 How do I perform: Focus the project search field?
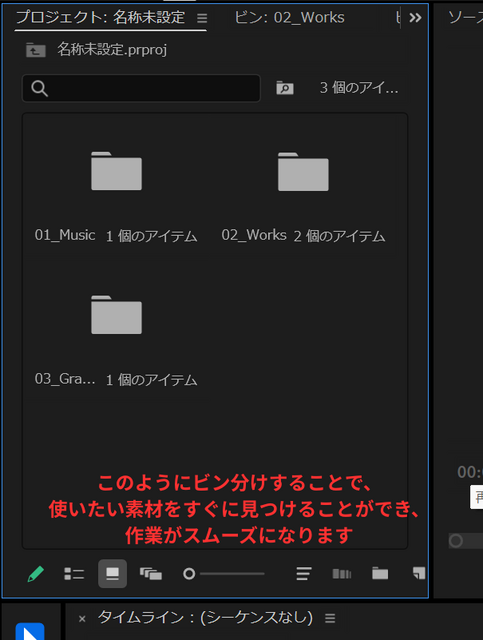pyautogui.click(x=141, y=88)
